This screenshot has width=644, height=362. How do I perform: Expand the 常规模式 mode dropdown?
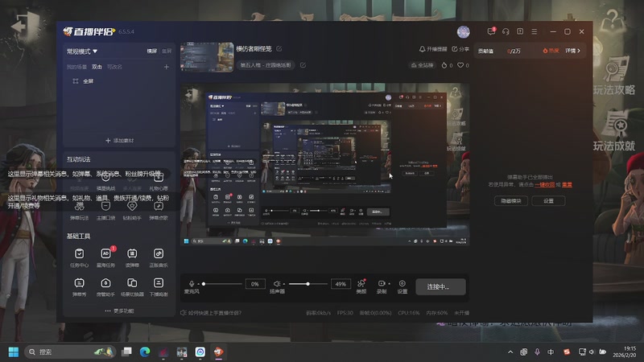coord(82,51)
